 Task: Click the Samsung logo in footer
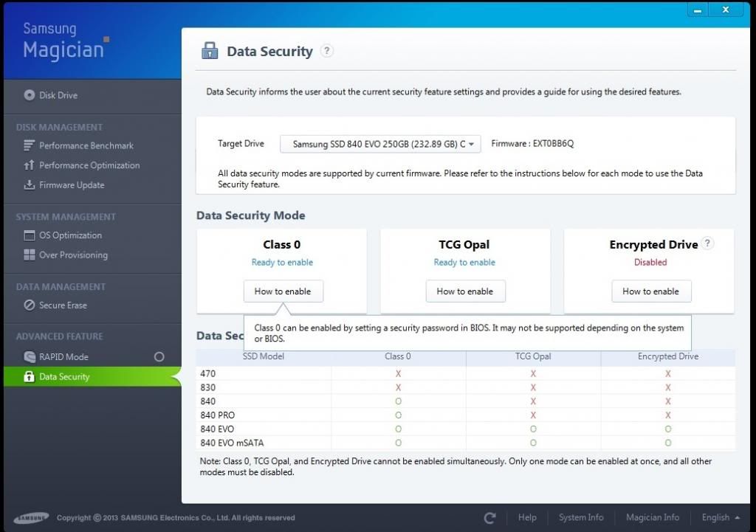click(31, 518)
